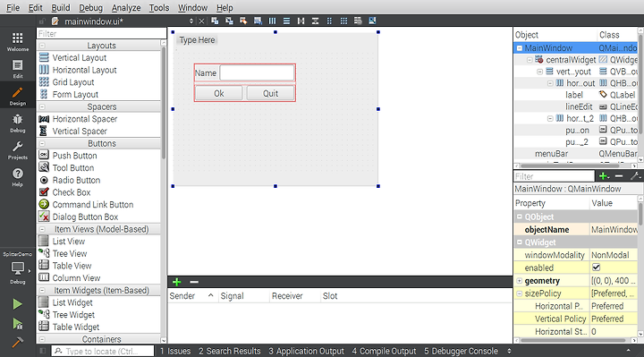Lay out horizontally in splitter
Screen dimensions: 644x357
coord(301,21)
